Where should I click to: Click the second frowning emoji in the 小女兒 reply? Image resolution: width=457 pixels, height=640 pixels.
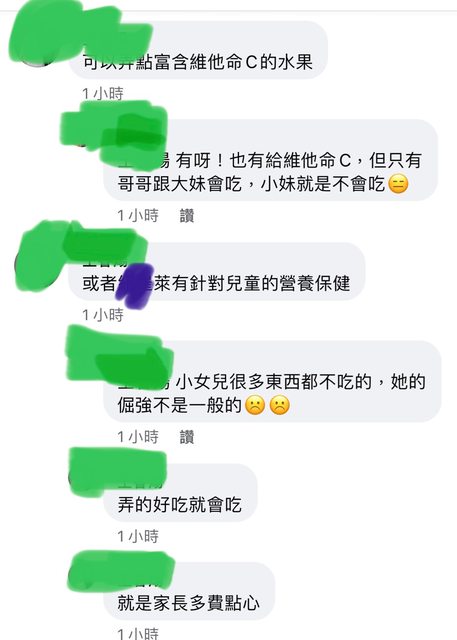coord(280,406)
